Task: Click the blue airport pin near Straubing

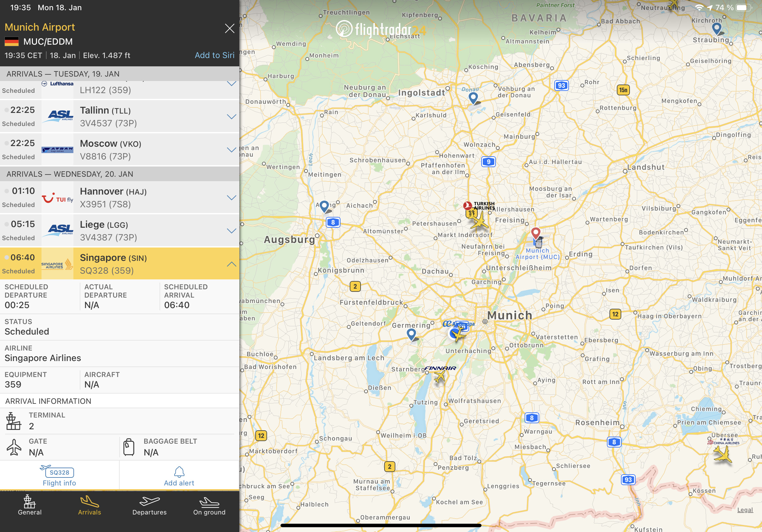Action: (x=717, y=28)
